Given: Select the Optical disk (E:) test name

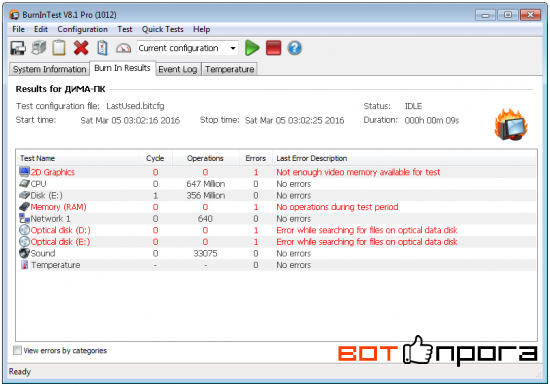Looking at the screenshot, I should 60,241.
